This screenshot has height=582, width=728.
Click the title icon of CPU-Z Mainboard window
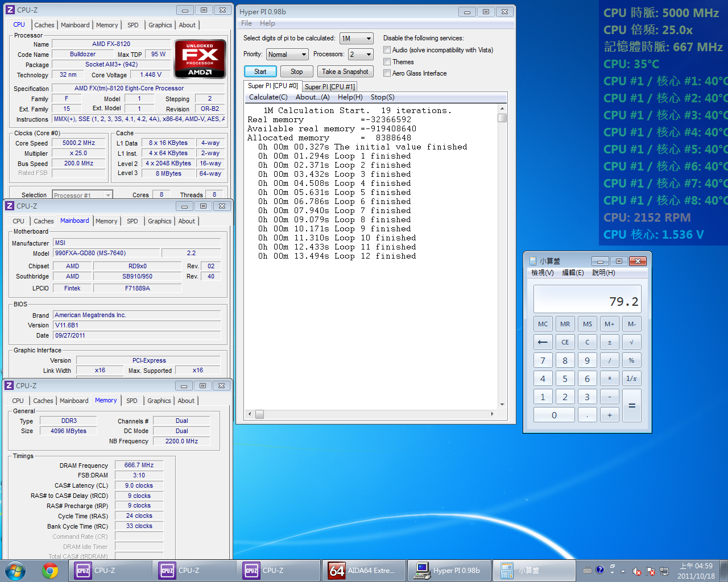(10, 206)
